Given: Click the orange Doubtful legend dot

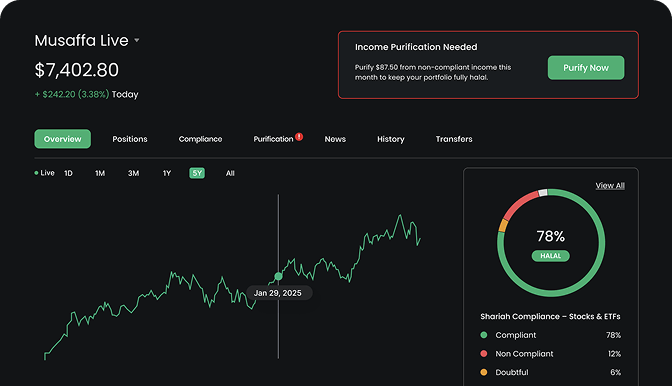Looking at the screenshot, I should point(484,372).
